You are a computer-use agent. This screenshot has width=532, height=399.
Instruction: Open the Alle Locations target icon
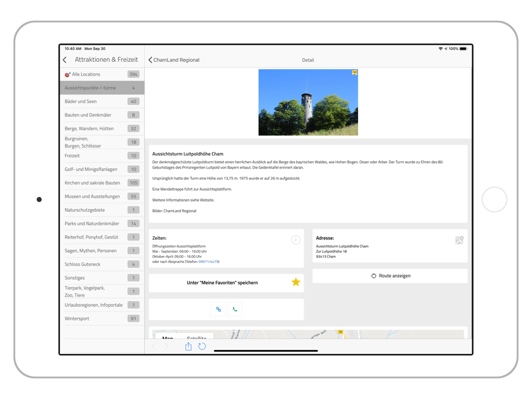pos(68,74)
